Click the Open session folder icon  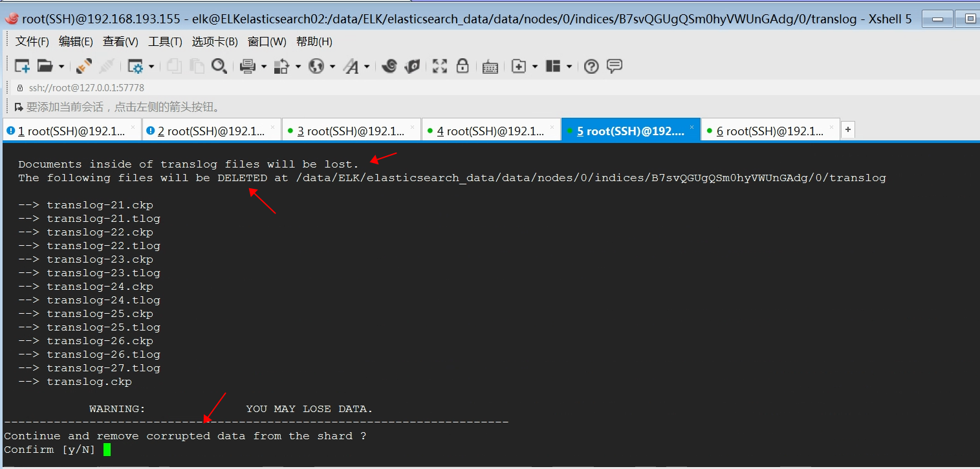(45, 66)
